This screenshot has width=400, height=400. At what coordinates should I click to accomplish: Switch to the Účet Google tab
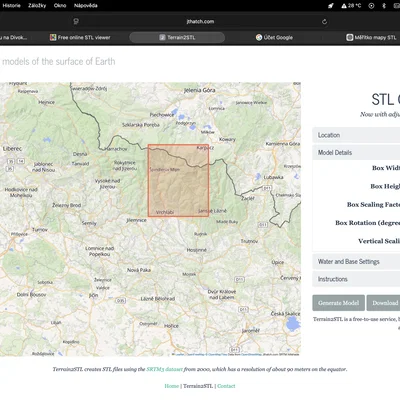[274, 37]
